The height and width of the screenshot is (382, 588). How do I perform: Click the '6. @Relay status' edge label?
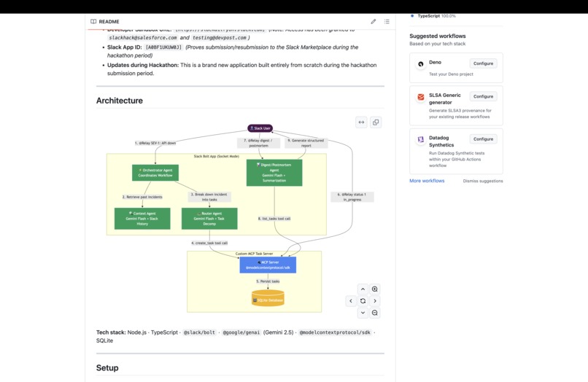click(x=352, y=197)
